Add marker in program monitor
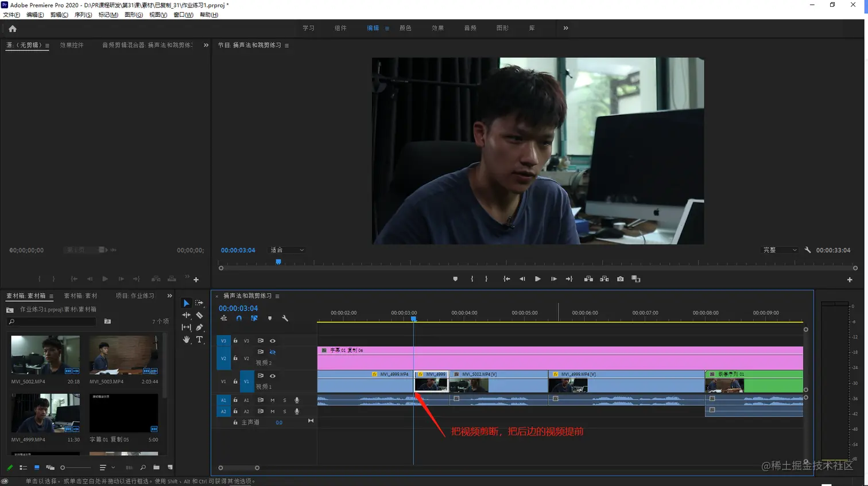Viewport: 868px width, 486px height. 455,279
